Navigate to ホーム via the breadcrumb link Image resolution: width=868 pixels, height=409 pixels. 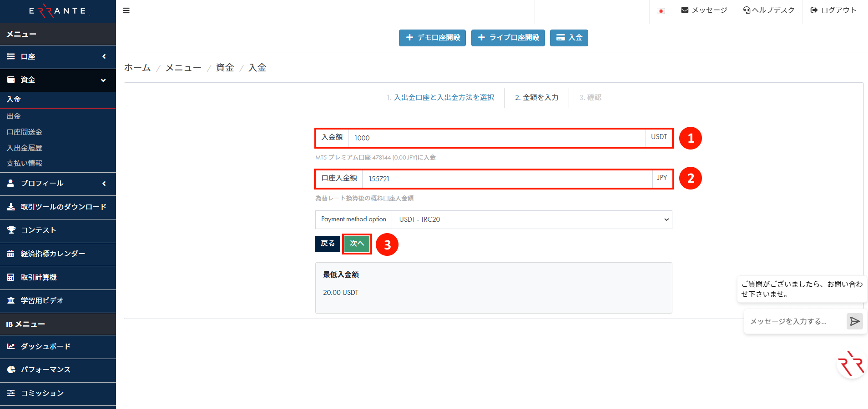point(136,67)
